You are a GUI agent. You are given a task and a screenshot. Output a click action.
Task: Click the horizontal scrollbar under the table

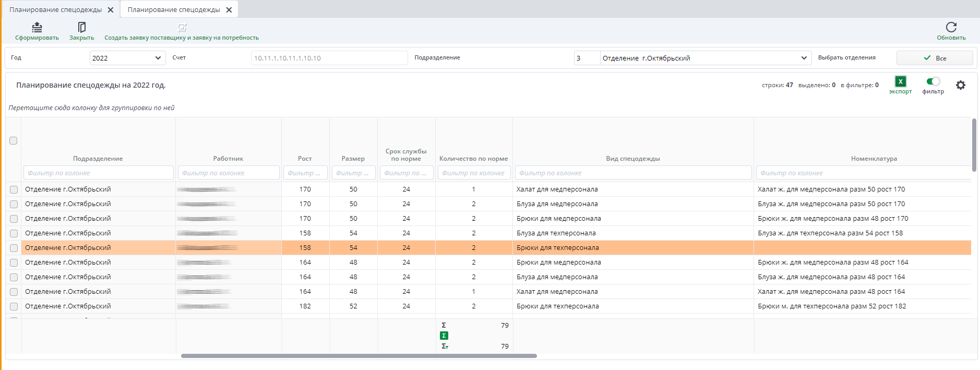click(358, 356)
